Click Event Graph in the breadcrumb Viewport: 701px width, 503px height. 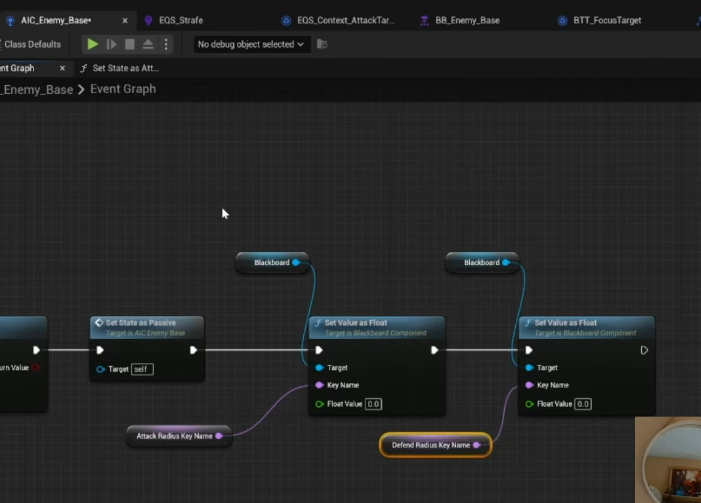124,89
